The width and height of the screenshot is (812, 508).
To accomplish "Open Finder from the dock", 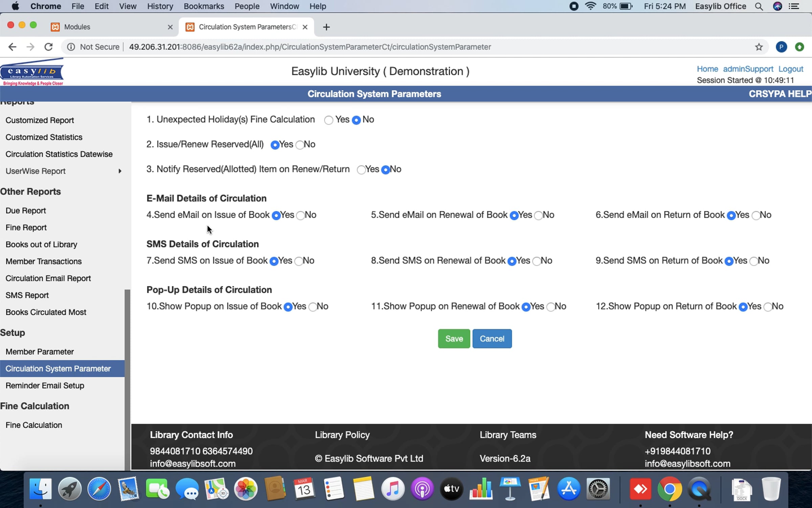I will [x=41, y=489].
